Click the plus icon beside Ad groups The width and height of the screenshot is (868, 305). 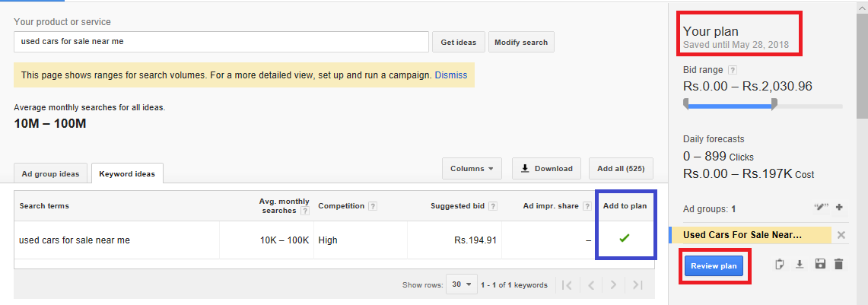click(839, 207)
